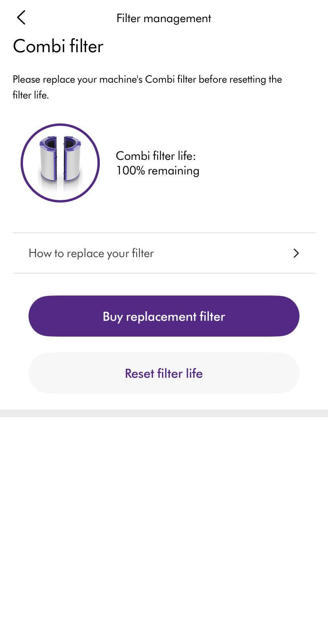Tap the 'Combi filter life:' label
The image size is (328, 644).
pyautogui.click(x=156, y=156)
